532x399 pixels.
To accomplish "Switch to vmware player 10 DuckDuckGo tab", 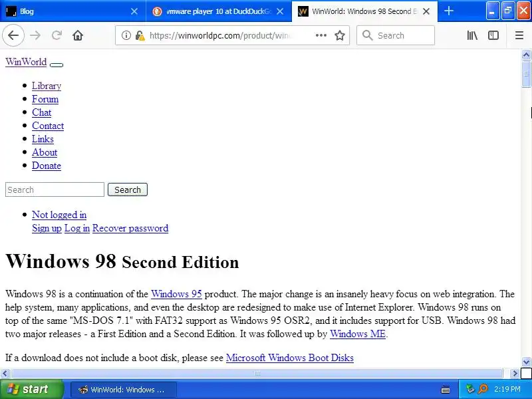I will point(219,11).
